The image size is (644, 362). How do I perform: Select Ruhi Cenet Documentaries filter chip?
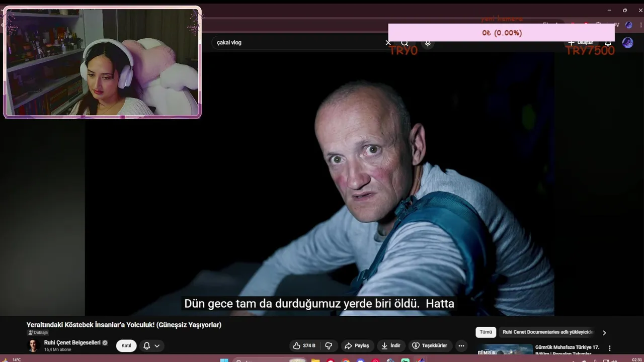tap(548, 332)
